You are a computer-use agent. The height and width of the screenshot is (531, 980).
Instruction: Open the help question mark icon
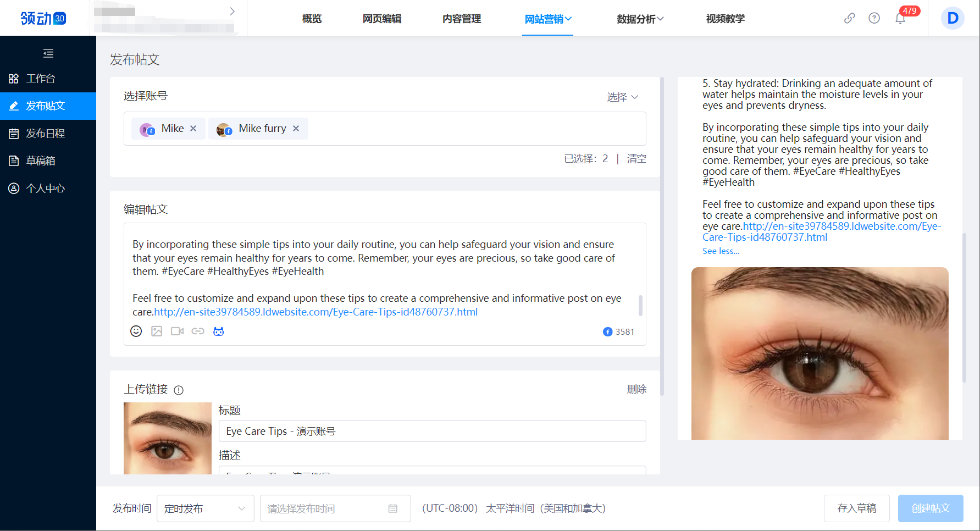(x=874, y=18)
